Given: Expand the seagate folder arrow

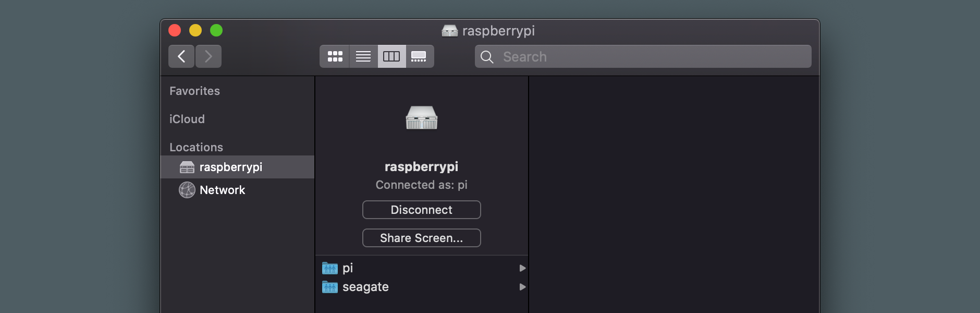Looking at the screenshot, I should [522, 287].
